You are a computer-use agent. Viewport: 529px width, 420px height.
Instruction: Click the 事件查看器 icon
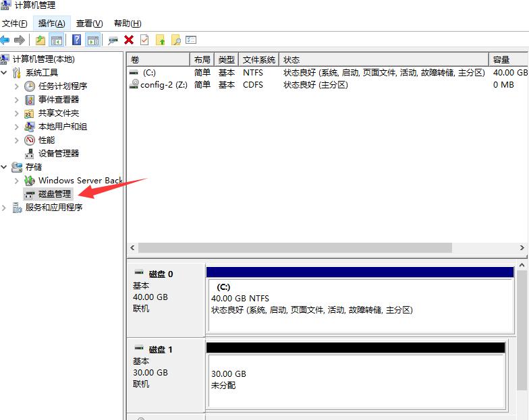click(30, 100)
